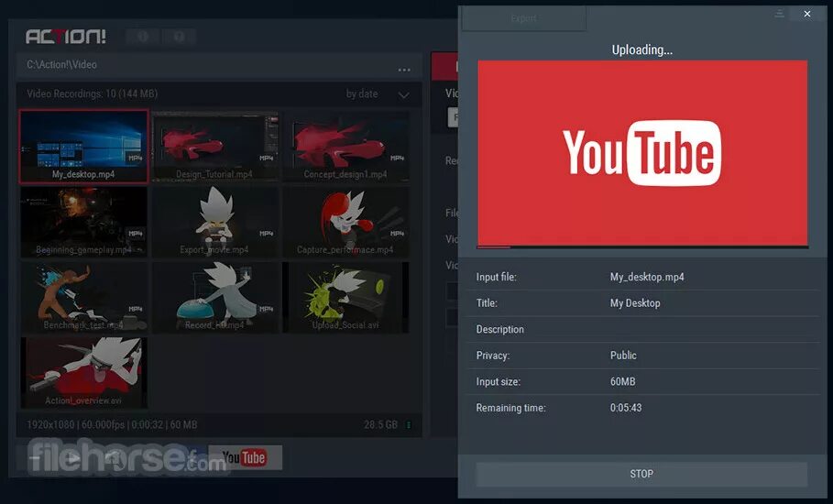833x504 pixels.
Task: Click the YouTube logo banner in the dialog
Action: 642,152
